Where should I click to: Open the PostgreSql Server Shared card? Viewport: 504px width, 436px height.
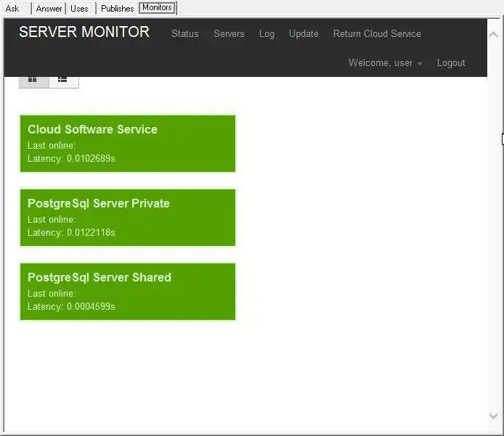coord(128,292)
